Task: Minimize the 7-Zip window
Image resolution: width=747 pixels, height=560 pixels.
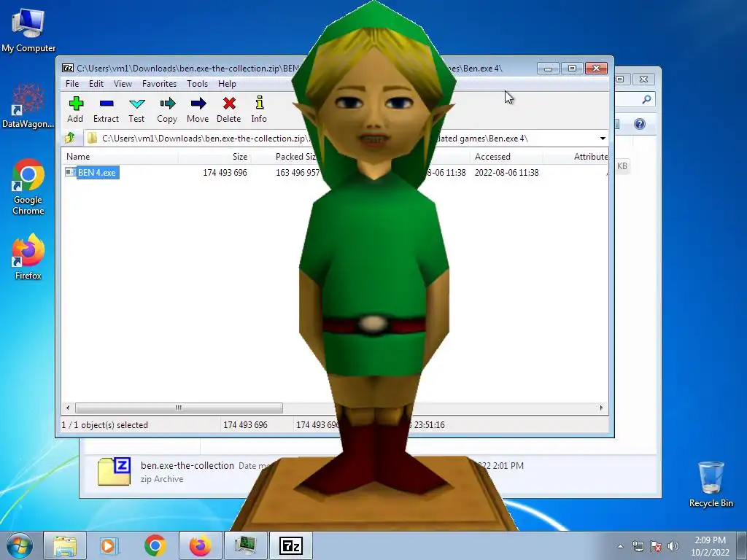Action: pos(548,69)
